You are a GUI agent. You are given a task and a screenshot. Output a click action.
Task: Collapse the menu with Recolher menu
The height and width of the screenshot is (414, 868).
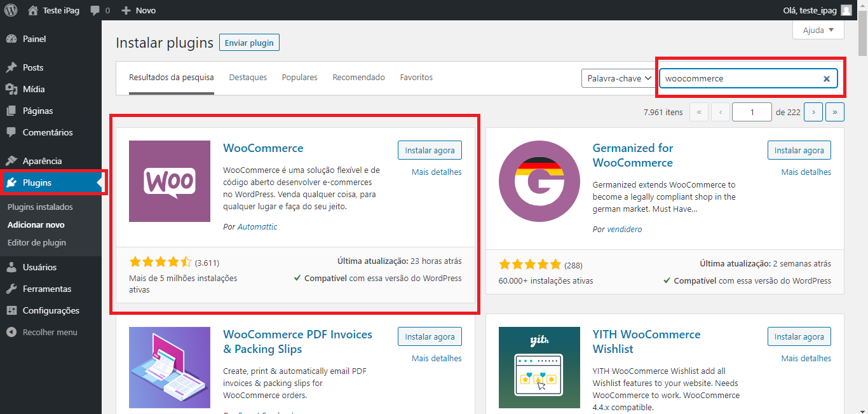coord(51,332)
